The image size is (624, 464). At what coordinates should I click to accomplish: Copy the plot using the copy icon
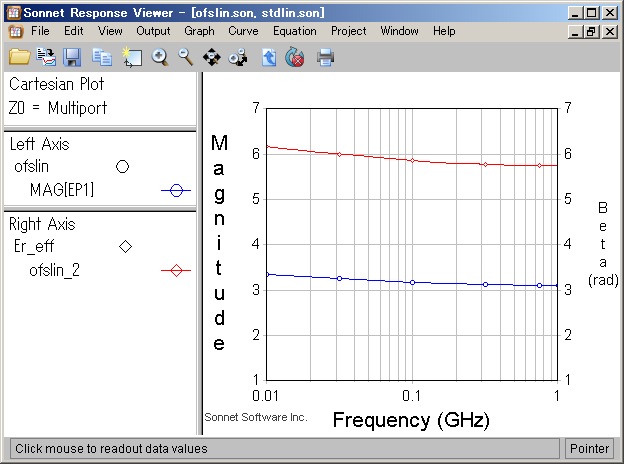click(102, 57)
